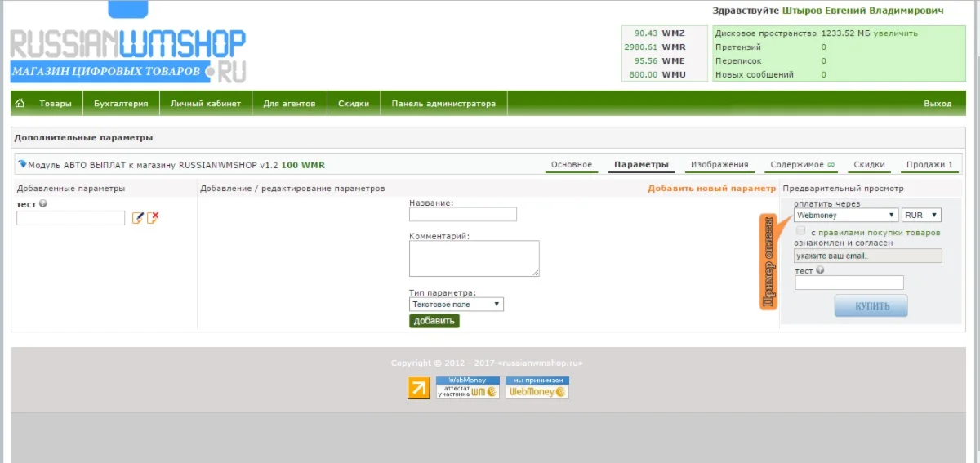The width and height of the screenshot is (980, 463).
Task: Open the RUR currency dropdown
Action: pyautogui.click(x=921, y=216)
